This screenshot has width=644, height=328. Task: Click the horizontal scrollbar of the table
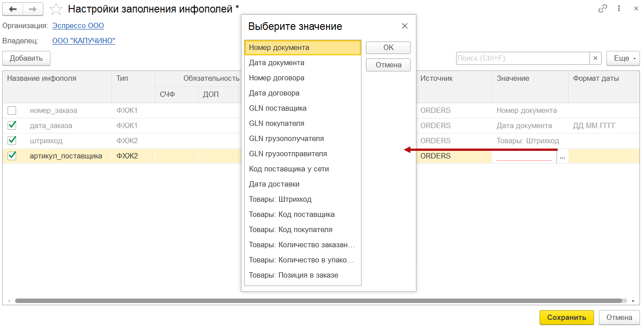[318, 301]
